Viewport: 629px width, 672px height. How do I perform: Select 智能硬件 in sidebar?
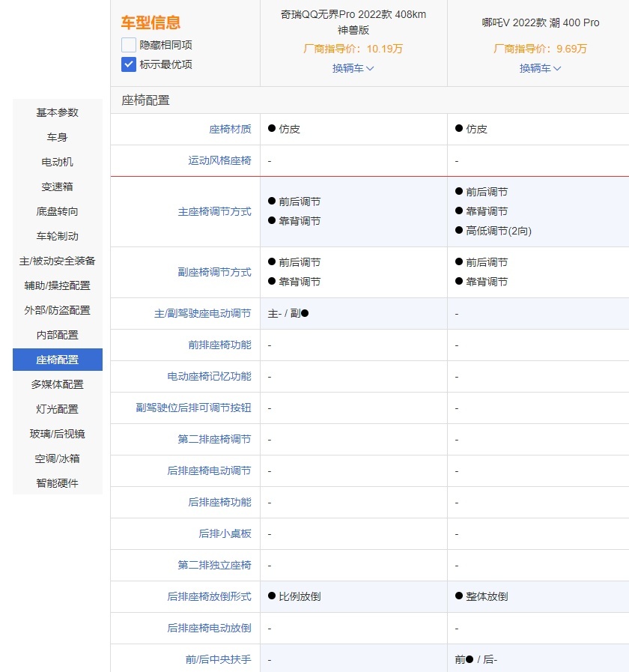tap(58, 483)
